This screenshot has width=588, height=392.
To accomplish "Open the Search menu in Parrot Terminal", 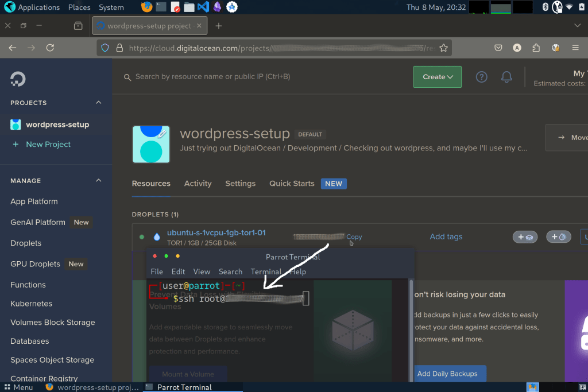I will [230, 271].
